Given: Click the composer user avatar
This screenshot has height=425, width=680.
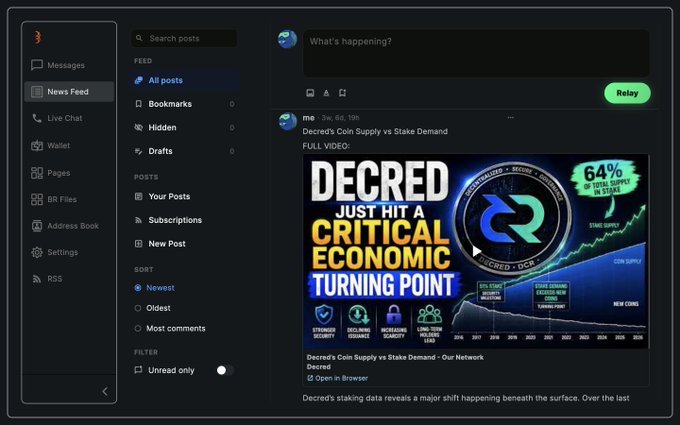Looking at the screenshot, I should [x=287, y=39].
